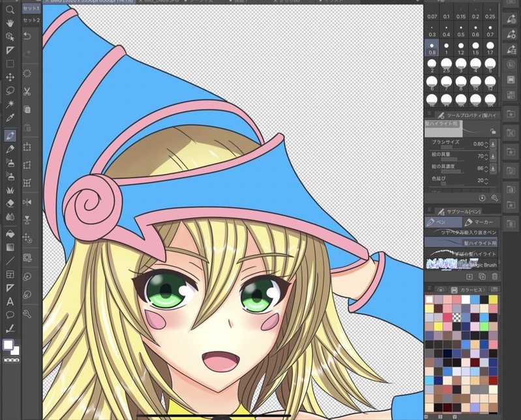Pick the yellow swatch in the color history top row
The height and width of the screenshot is (420, 521).
(x=493, y=300)
